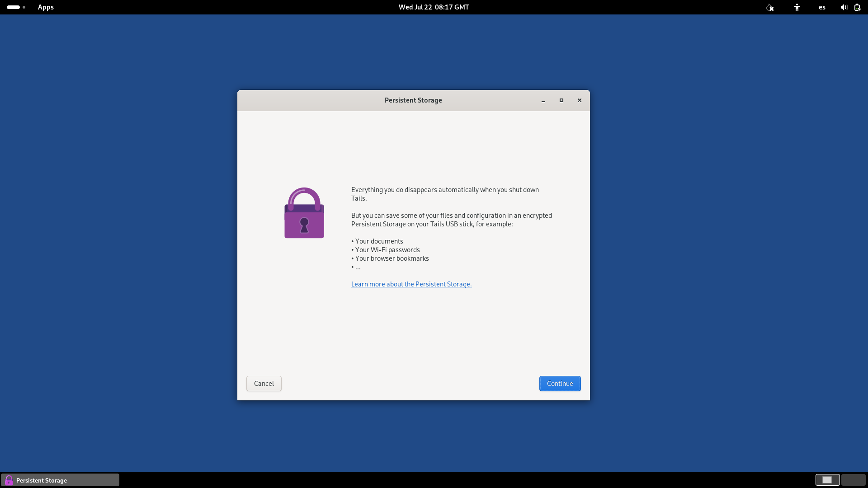The width and height of the screenshot is (868, 488).
Task: Click the power status icon
Action: (x=858, y=7)
